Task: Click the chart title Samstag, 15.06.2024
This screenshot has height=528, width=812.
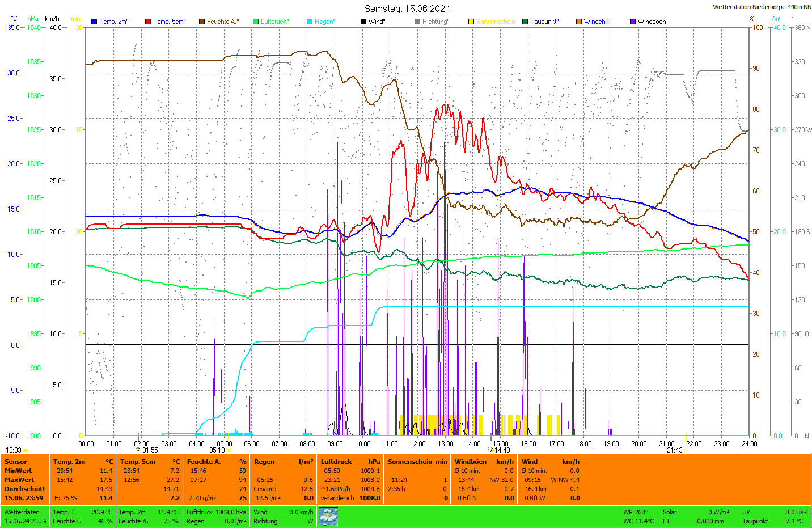Action: click(407, 9)
